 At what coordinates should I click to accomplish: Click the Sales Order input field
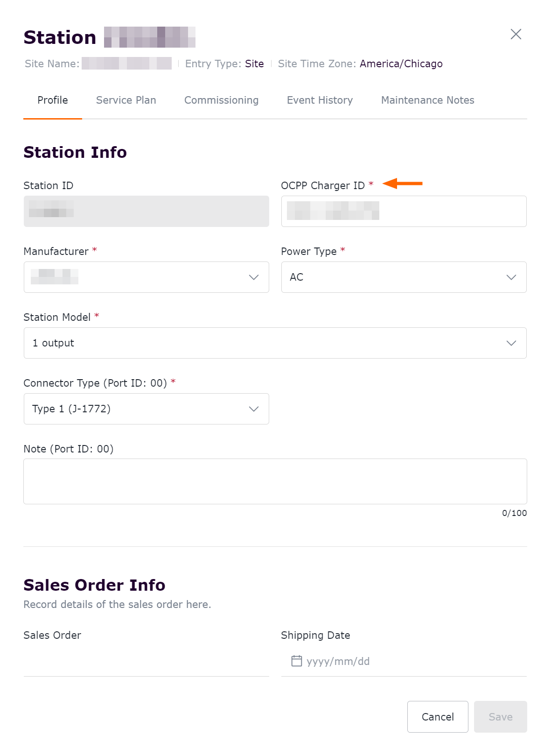click(146, 661)
